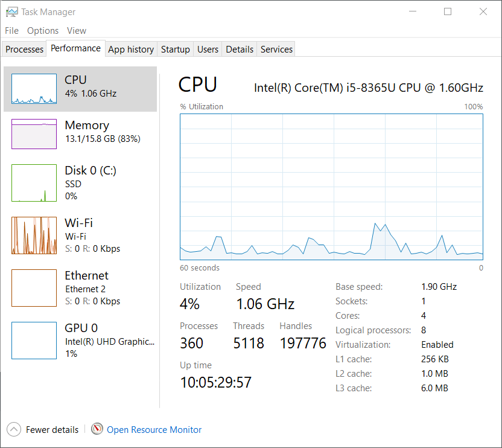The height and width of the screenshot is (448, 502).
Task: Click the % Utilization graph label
Action: tap(202, 107)
